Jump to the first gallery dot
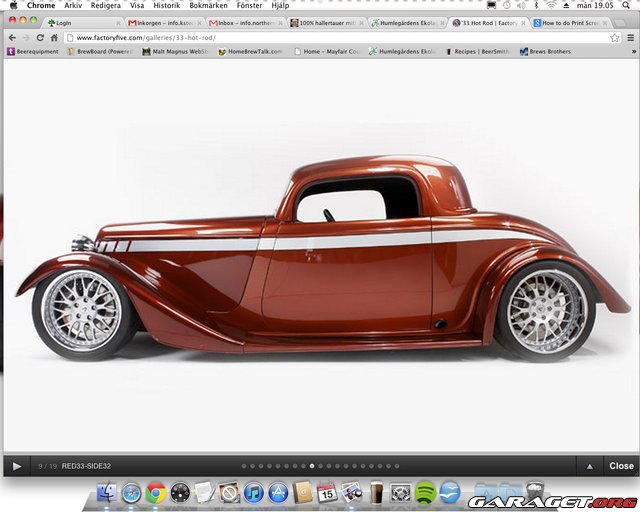 click(x=243, y=466)
